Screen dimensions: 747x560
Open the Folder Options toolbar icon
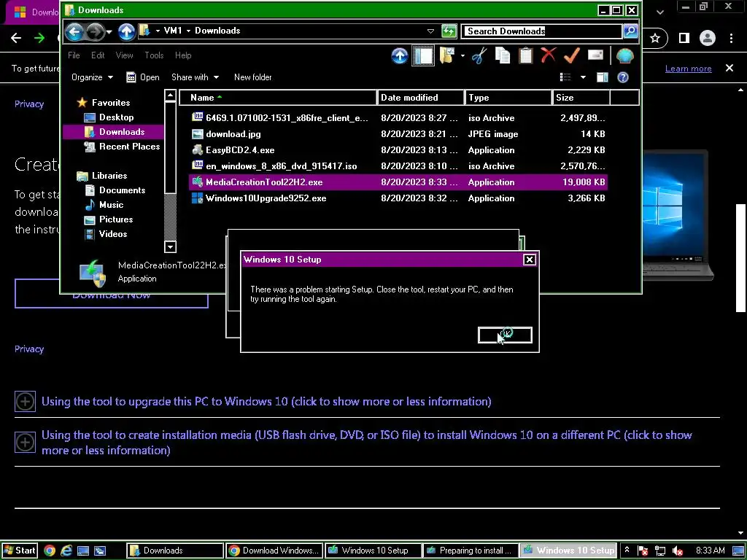pyautogui.click(x=447, y=55)
